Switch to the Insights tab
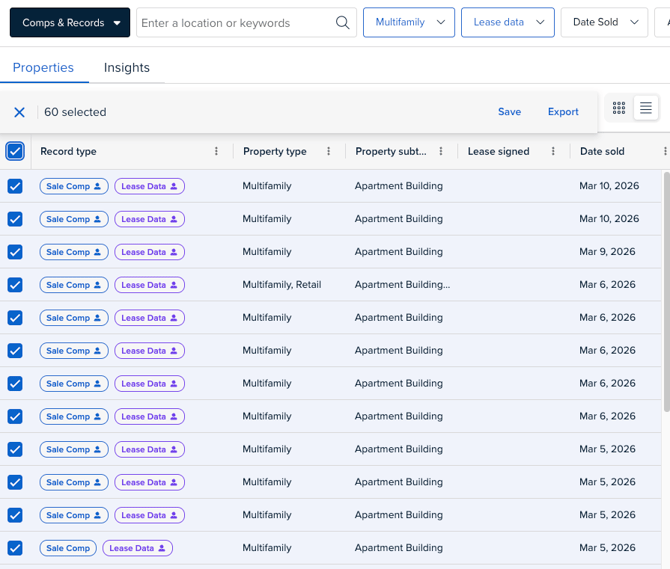This screenshot has height=569, width=670. coord(127,68)
